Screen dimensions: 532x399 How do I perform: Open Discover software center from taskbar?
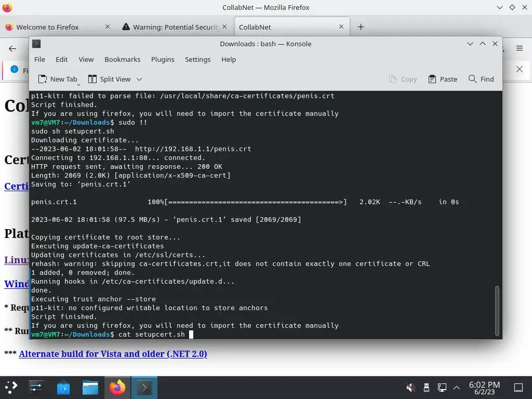(63, 388)
